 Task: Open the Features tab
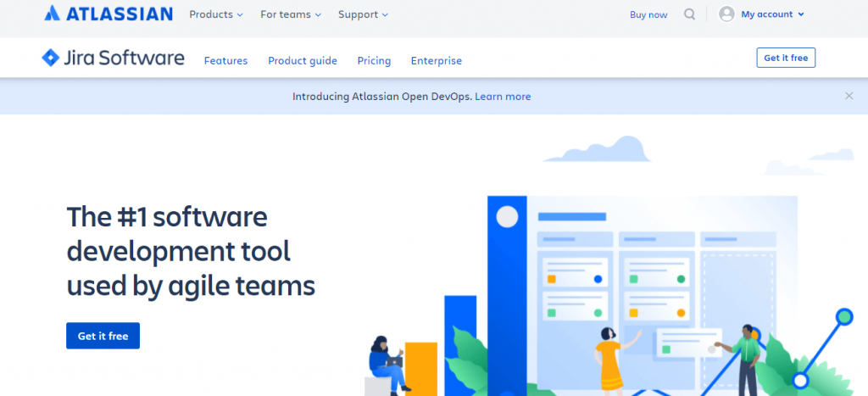[225, 61]
